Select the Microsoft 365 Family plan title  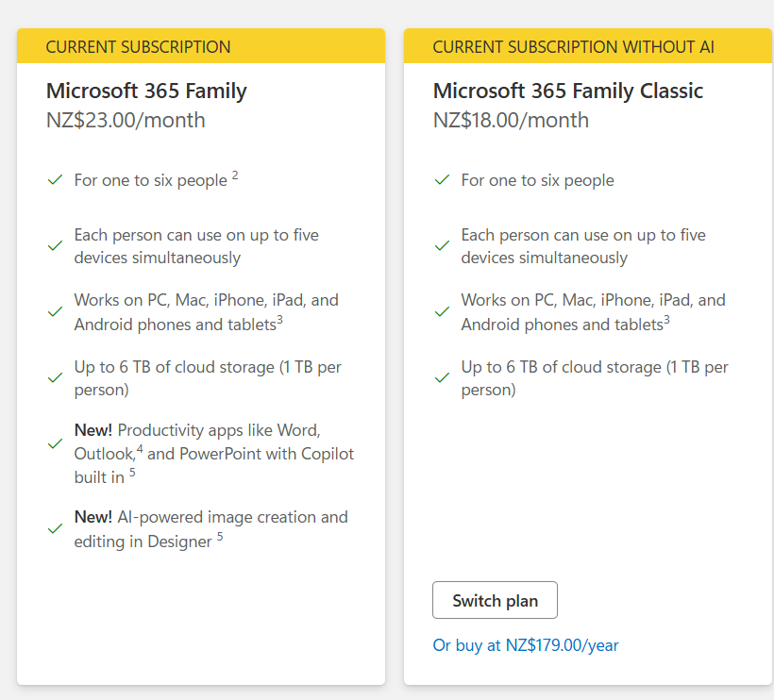pyautogui.click(x=146, y=92)
